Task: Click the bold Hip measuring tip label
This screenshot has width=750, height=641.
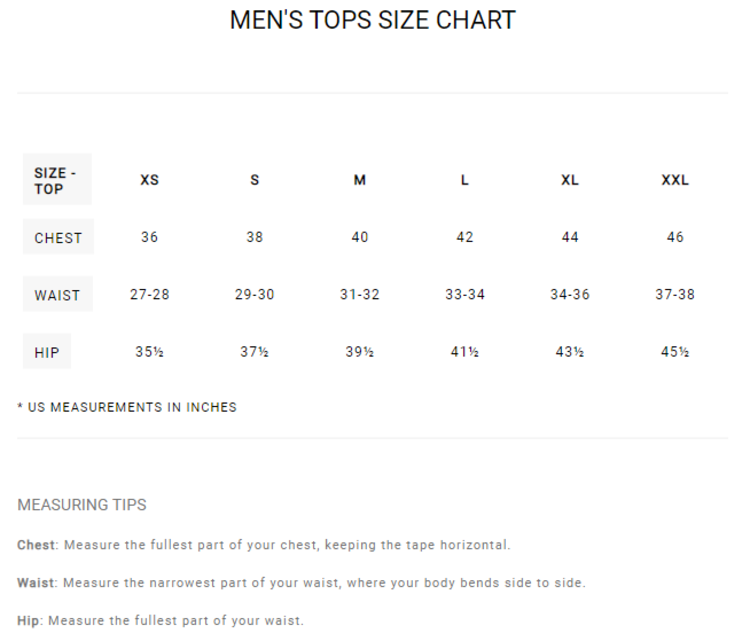Action: [29, 621]
